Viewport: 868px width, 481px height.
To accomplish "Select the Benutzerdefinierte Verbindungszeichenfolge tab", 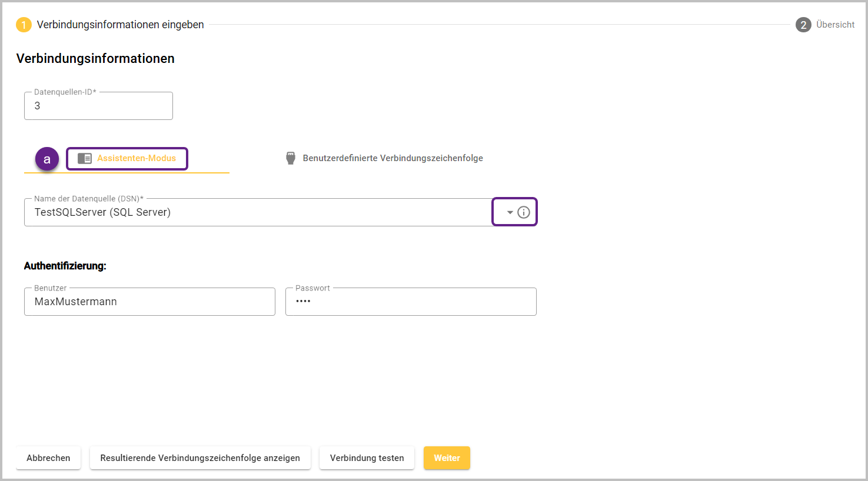I will (x=393, y=158).
